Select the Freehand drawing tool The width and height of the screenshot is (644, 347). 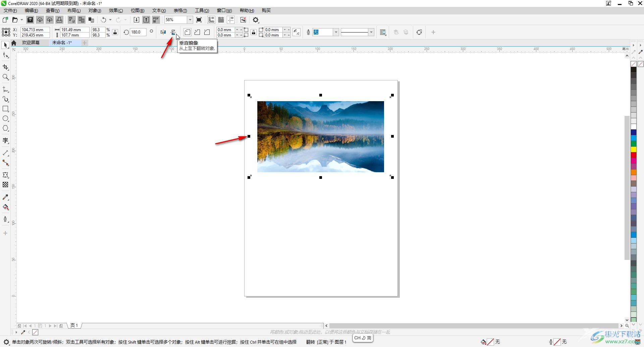(x=5, y=89)
